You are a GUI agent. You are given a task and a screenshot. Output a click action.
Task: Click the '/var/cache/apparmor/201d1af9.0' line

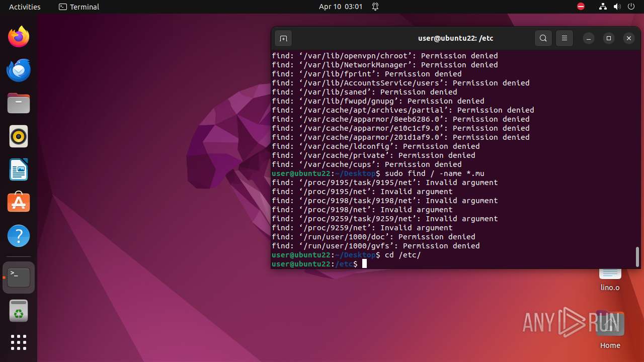[400, 137]
